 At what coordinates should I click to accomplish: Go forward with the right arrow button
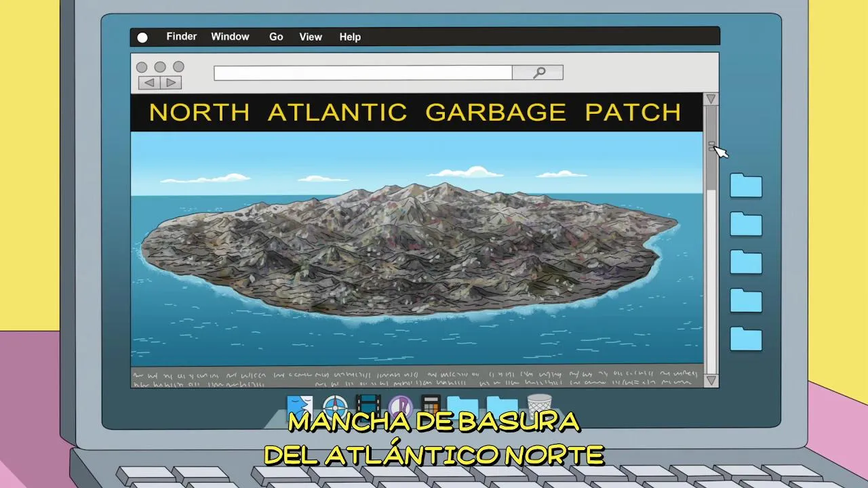pos(171,83)
